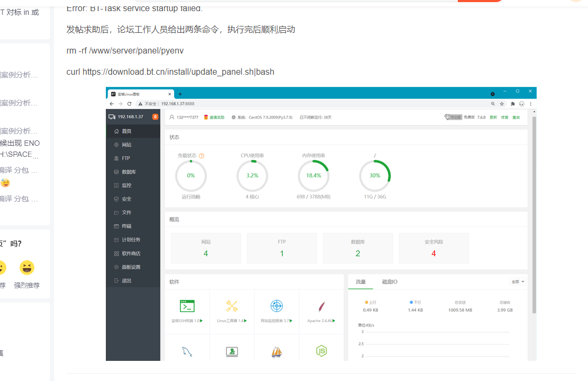Click the browser profile avatar icon
Screen dimensions: 588x381
(522, 104)
